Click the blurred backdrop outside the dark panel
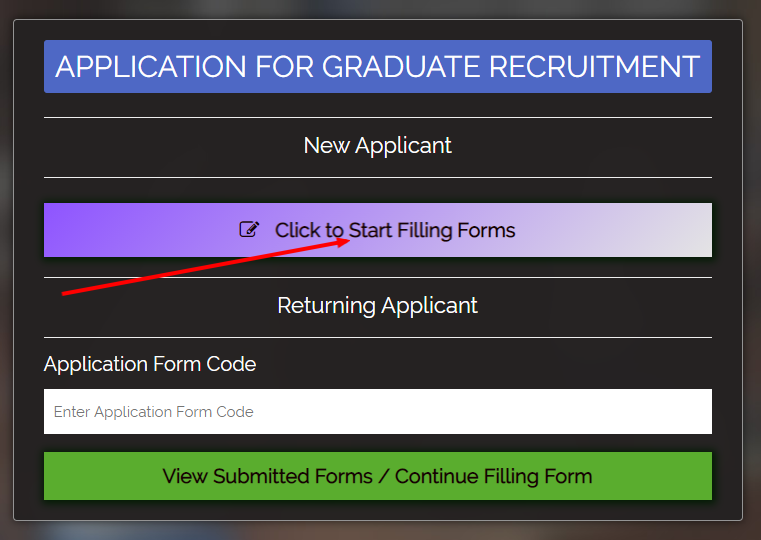Screen dimensions: 761x540 pos(379,531)
